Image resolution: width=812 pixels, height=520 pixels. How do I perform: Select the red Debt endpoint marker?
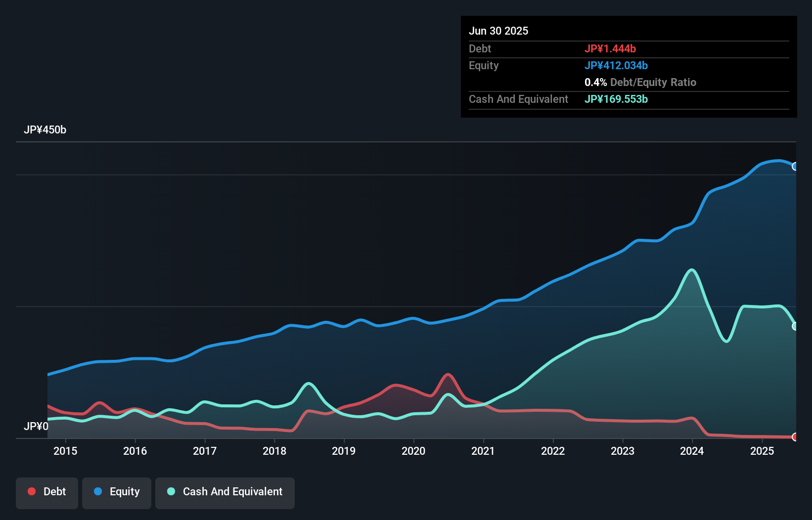click(x=795, y=437)
